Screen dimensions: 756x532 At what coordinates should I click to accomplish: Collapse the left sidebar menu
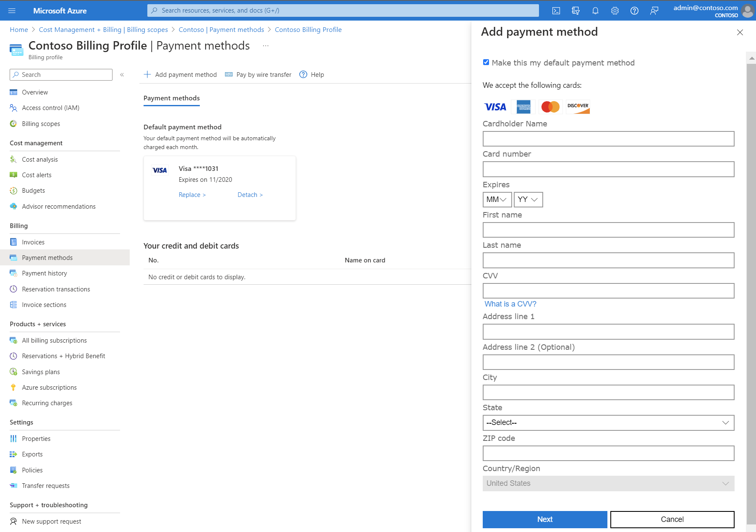tap(122, 75)
